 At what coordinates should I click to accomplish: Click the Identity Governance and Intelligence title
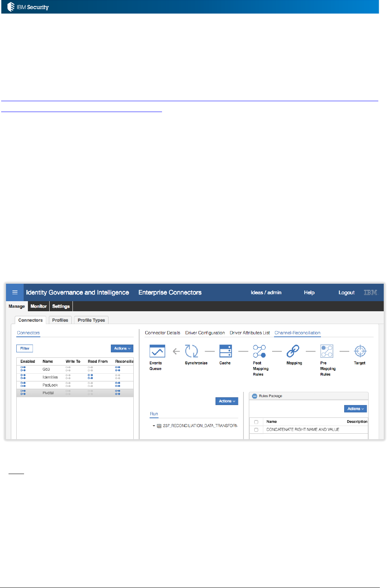[78, 292]
